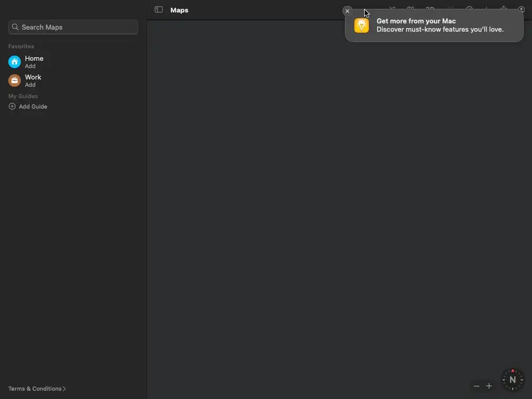The image size is (532, 399).
Task: Zoom in with the plus button
Action: [x=489, y=386]
